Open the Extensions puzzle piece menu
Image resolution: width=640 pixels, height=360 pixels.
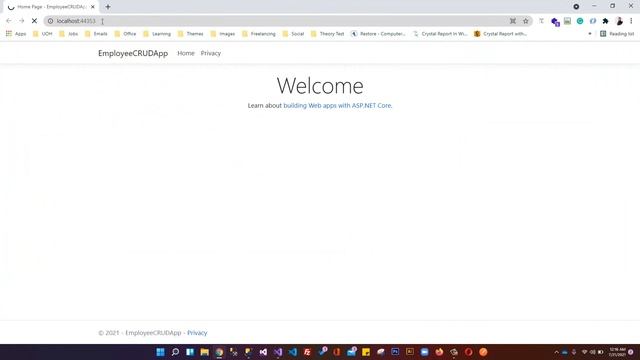tap(606, 21)
